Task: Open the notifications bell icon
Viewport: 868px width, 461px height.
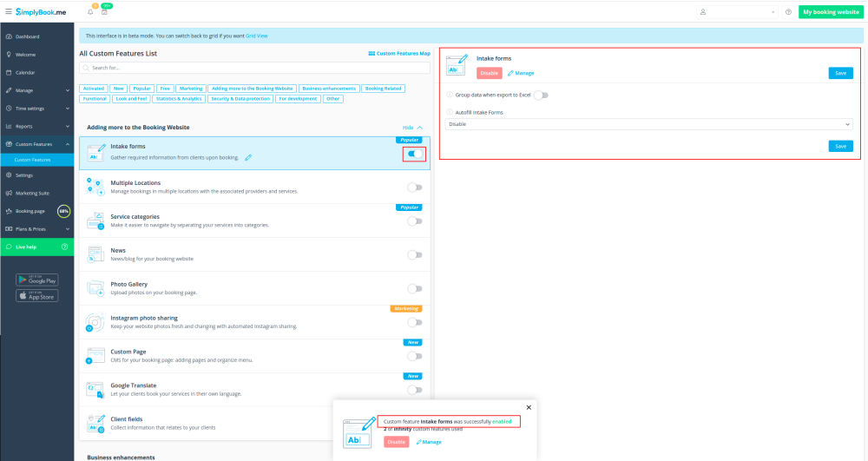Action: 90,12
